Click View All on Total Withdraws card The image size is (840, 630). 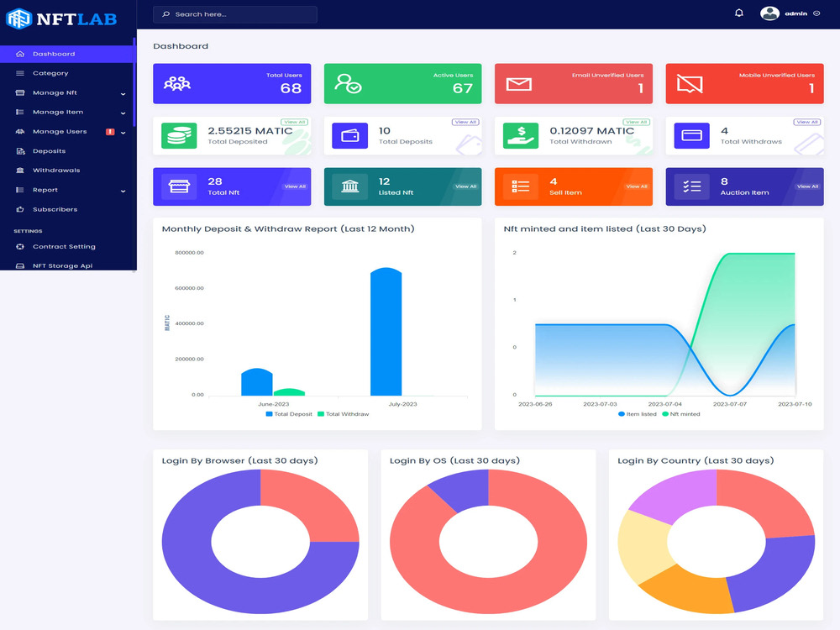coord(806,122)
